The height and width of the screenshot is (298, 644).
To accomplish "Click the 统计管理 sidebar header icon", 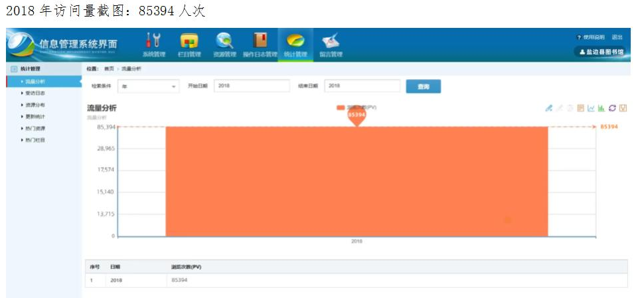I will (x=13, y=69).
